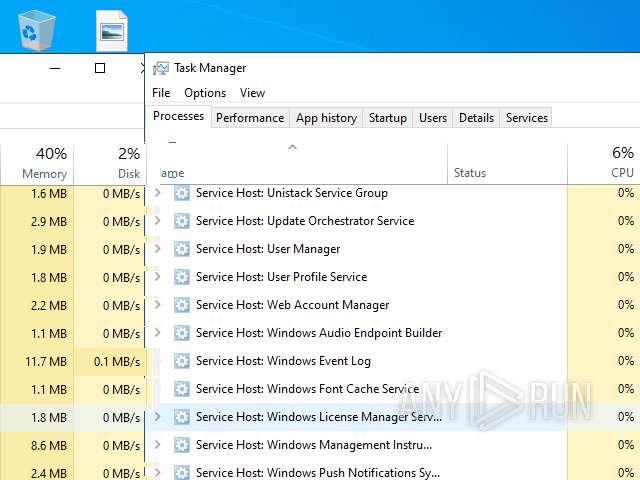Click gear icon for Windows License Manager
Image resolution: width=640 pixels, height=480 pixels.
[182, 417]
